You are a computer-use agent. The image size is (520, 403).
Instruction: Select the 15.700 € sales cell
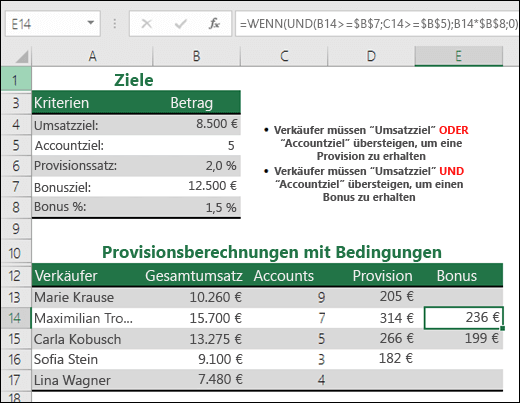coord(197,318)
